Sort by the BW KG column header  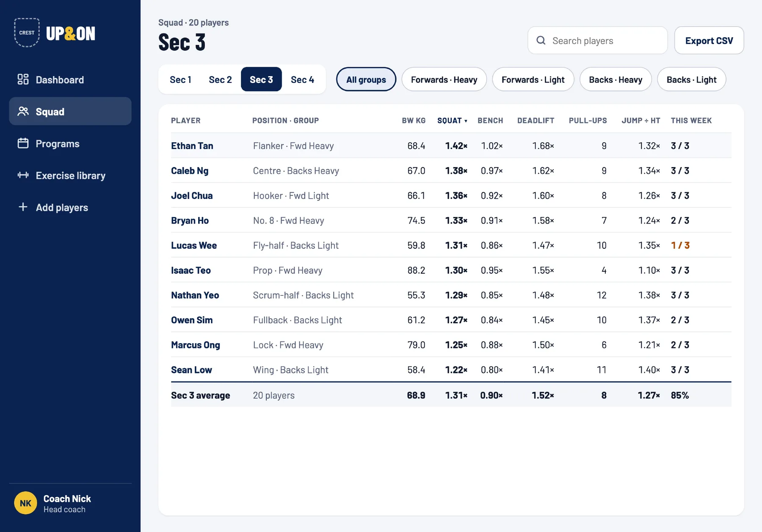414,121
